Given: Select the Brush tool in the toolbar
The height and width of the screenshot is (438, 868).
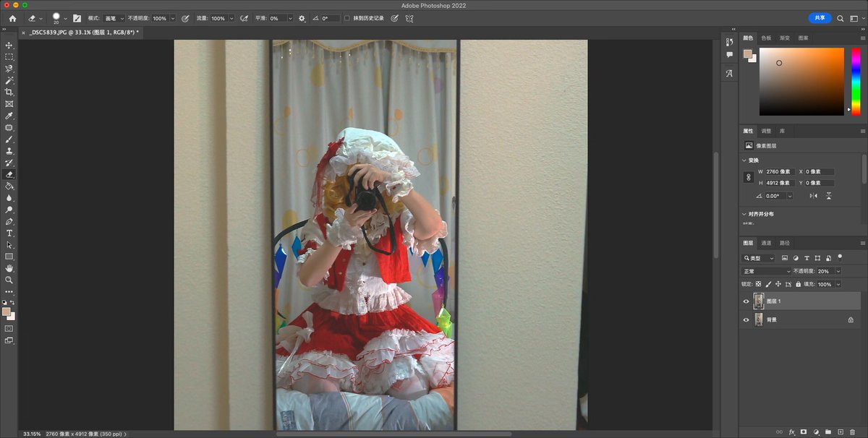Looking at the screenshot, I should point(9,139).
